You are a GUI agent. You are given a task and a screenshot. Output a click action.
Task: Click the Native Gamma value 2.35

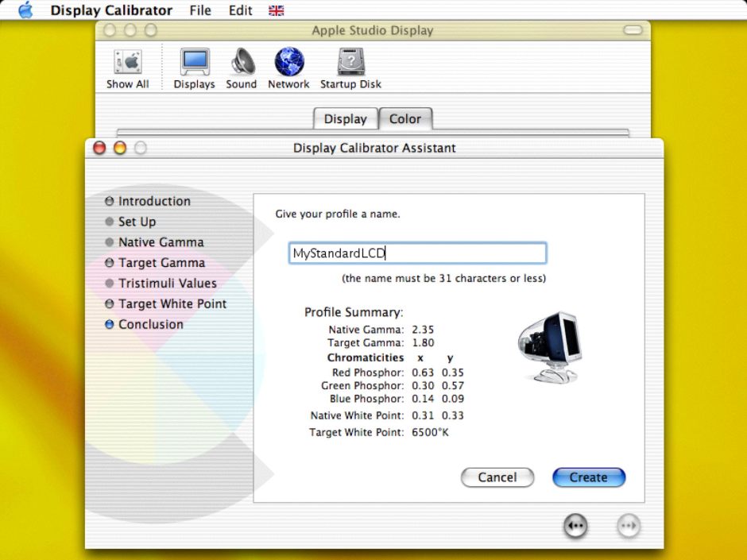click(423, 330)
